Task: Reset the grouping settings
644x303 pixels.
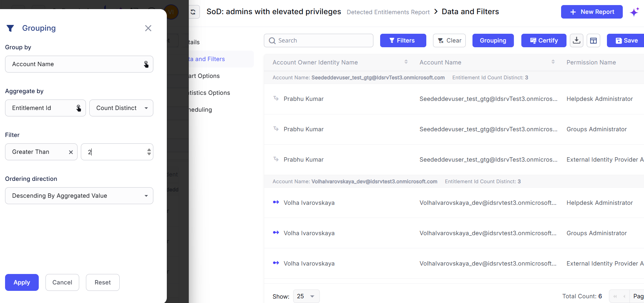Action: tap(103, 282)
